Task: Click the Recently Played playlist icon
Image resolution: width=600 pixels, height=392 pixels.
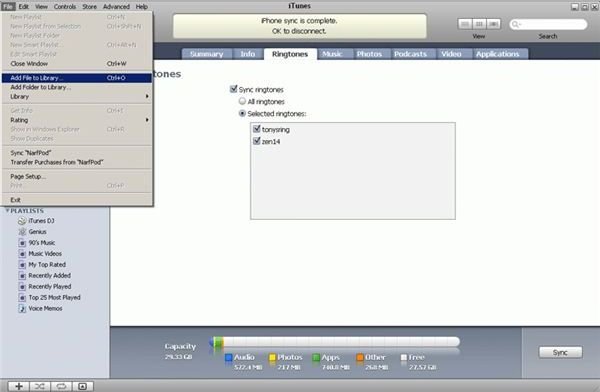Action: pyautogui.click(x=22, y=286)
